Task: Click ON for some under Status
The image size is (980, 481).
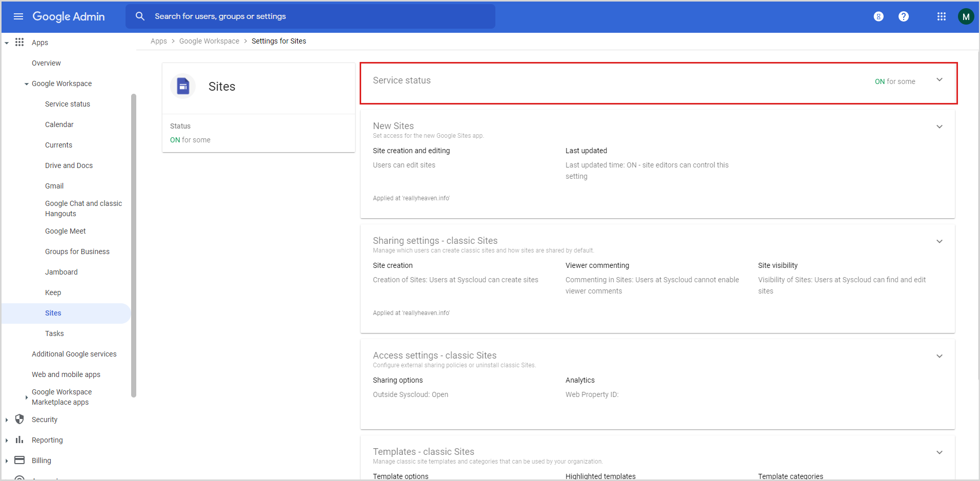Action: (x=190, y=140)
